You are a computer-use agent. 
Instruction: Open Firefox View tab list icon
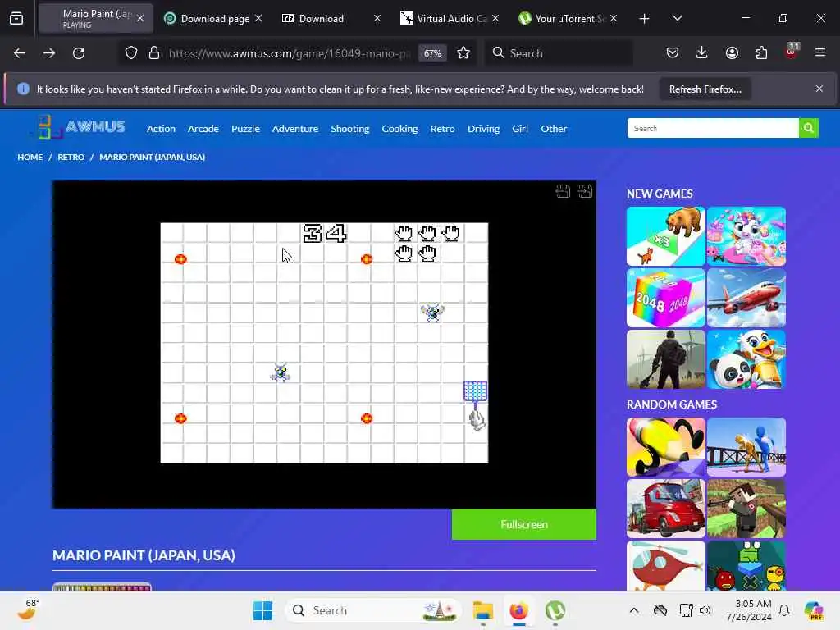(16, 19)
